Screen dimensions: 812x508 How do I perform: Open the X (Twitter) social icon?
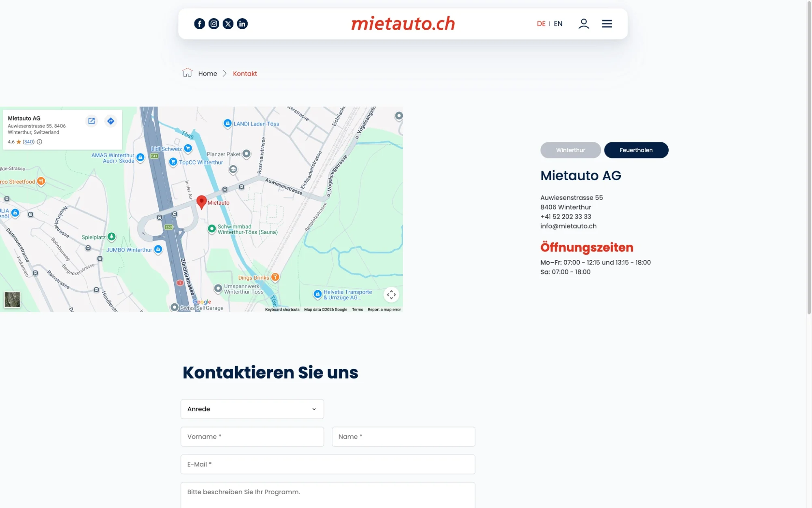[x=228, y=24]
